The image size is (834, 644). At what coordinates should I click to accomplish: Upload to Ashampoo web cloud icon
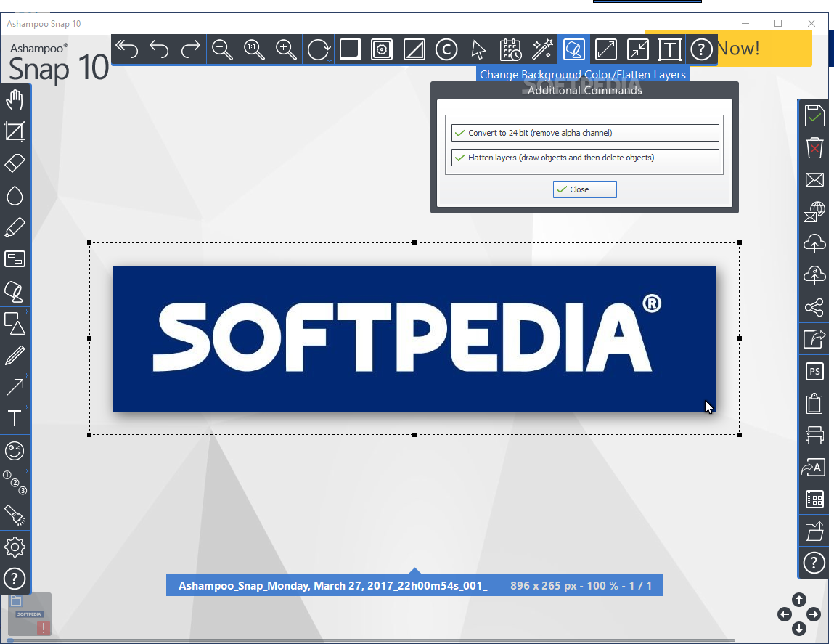814,275
